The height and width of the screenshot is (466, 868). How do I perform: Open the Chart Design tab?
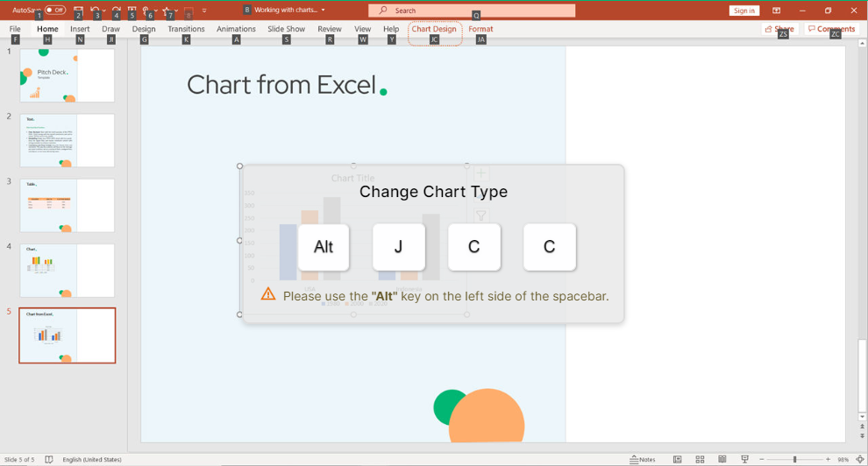pyautogui.click(x=434, y=29)
